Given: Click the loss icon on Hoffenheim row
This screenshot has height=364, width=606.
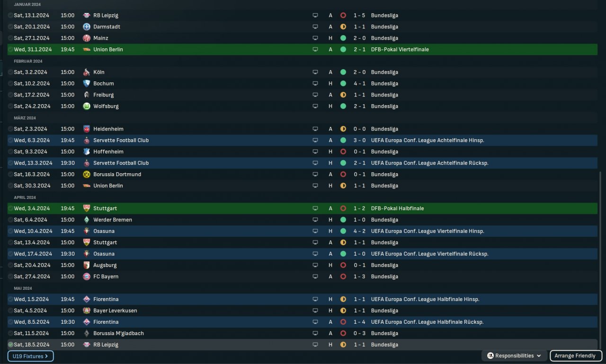Looking at the screenshot, I should (x=343, y=151).
